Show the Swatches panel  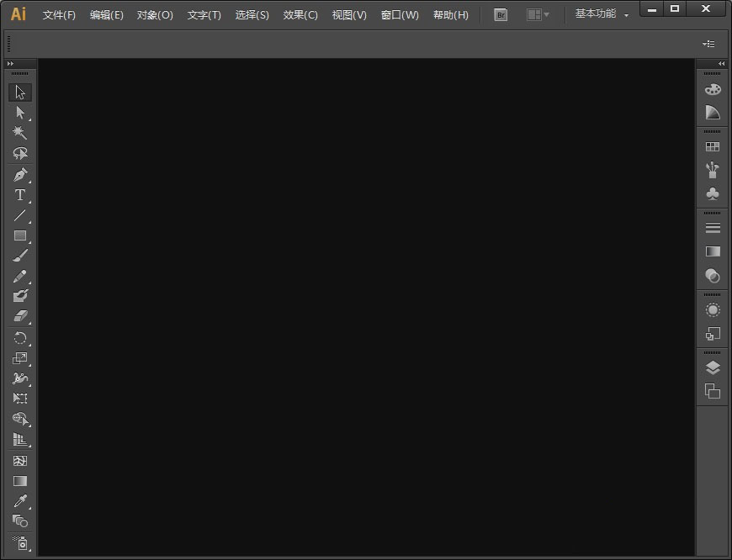coord(713,146)
